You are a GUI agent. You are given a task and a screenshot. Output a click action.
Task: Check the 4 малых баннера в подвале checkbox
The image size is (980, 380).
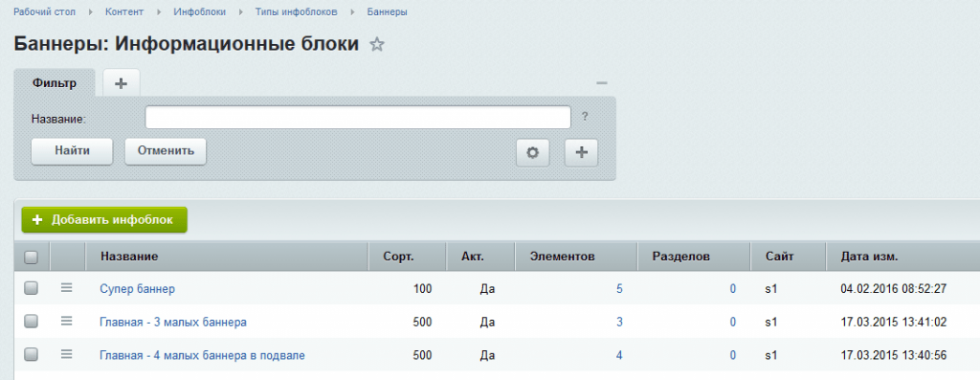31,354
